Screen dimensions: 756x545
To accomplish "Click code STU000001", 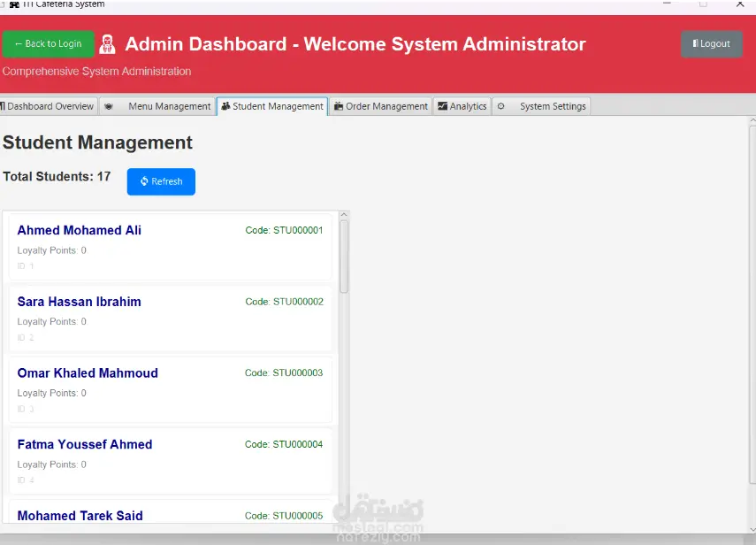I will (284, 231).
